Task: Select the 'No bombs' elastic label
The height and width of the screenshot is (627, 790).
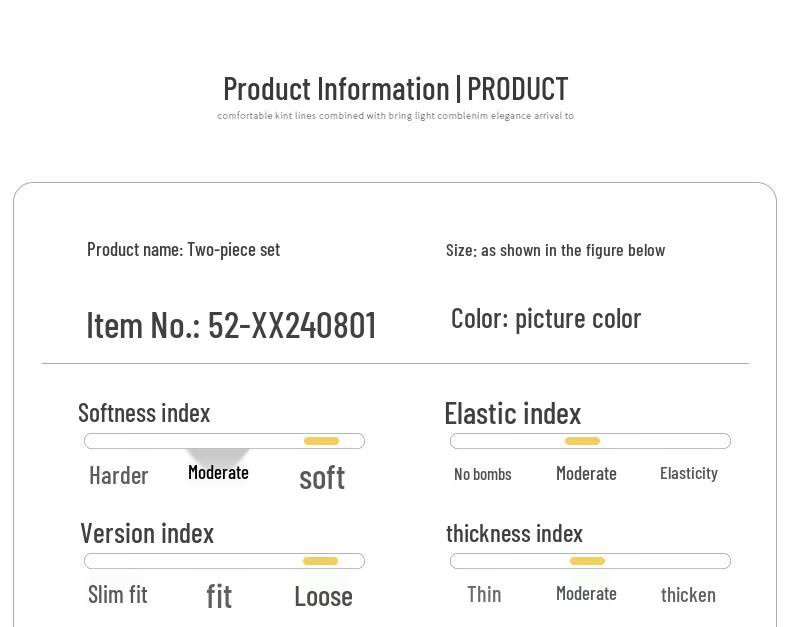Action: coord(482,474)
